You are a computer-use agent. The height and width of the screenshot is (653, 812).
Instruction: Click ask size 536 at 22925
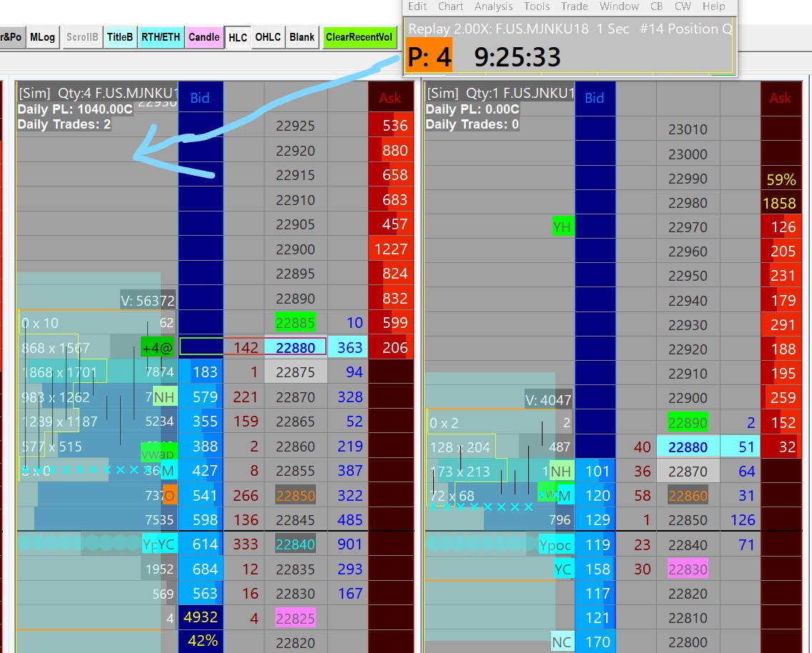point(391,126)
